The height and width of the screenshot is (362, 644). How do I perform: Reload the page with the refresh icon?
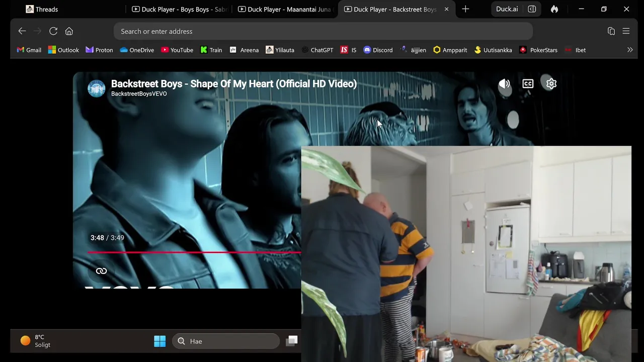[53, 31]
